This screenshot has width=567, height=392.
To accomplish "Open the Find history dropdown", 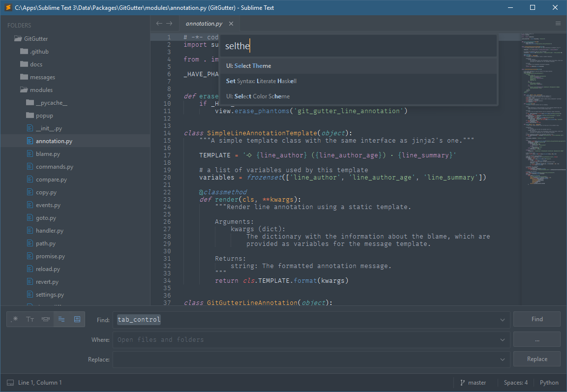I will pyautogui.click(x=502, y=320).
